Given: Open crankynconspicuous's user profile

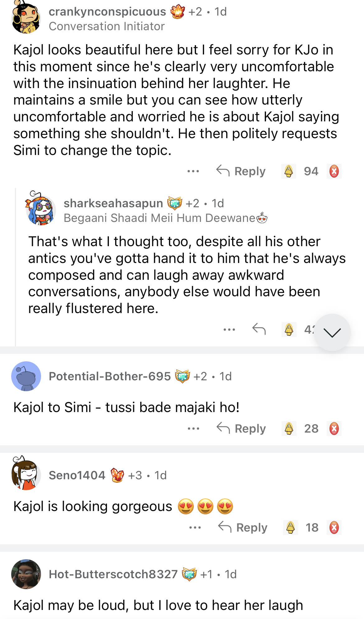Looking at the screenshot, I should coord(107,12).
